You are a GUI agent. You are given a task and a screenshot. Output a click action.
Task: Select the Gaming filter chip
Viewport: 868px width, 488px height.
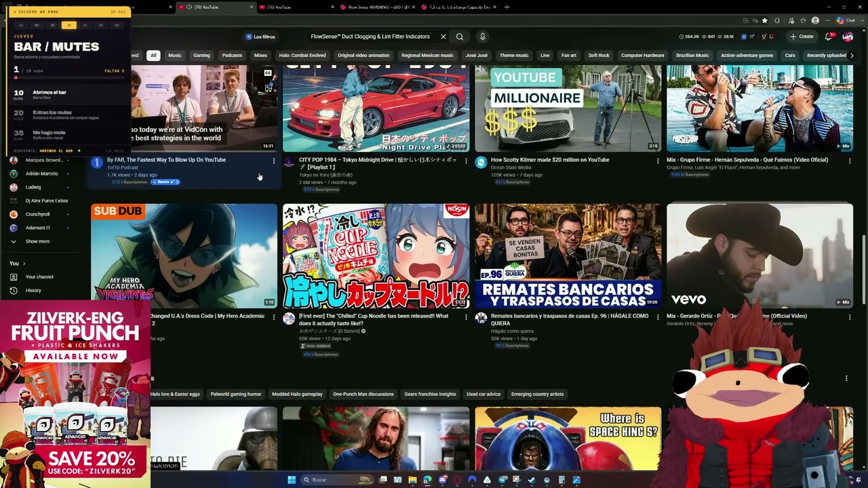click(201, 56)
